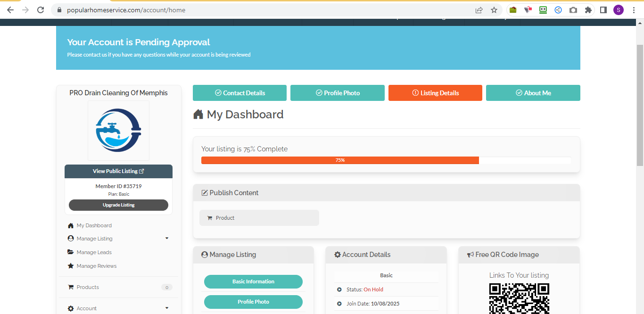Click the teal Profile Photo button under Manage Listing
Image resolution: width=644 pixels, height=314 pixels.
click(x=253, y=302)
